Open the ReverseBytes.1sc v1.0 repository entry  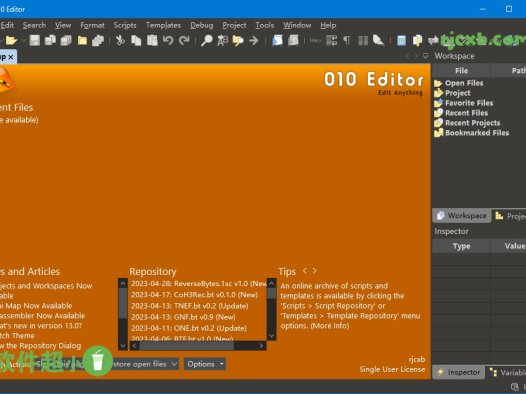click(199, 284)
